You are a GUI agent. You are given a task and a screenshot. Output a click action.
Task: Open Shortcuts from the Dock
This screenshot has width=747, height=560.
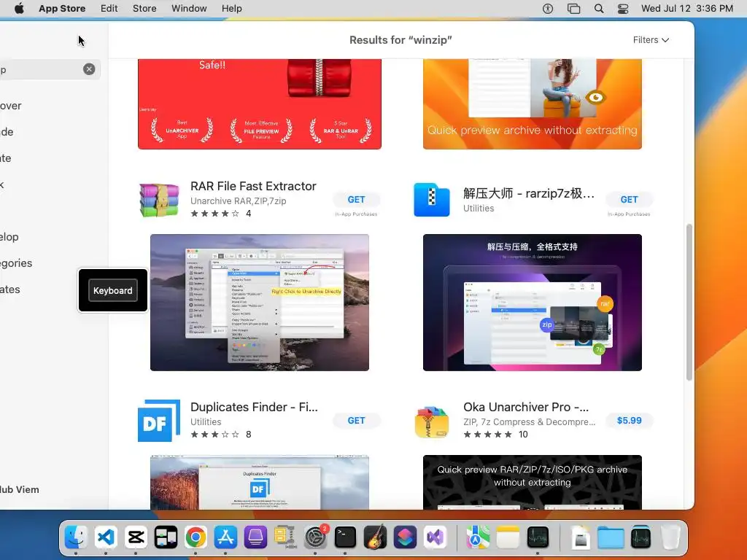click(405, 537)
